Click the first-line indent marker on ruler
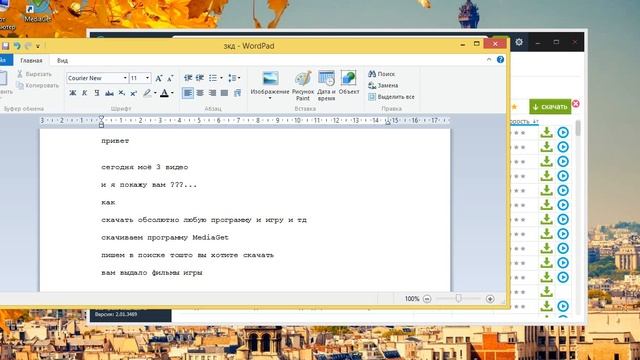 pyautogui.click(x=101, y=118)
